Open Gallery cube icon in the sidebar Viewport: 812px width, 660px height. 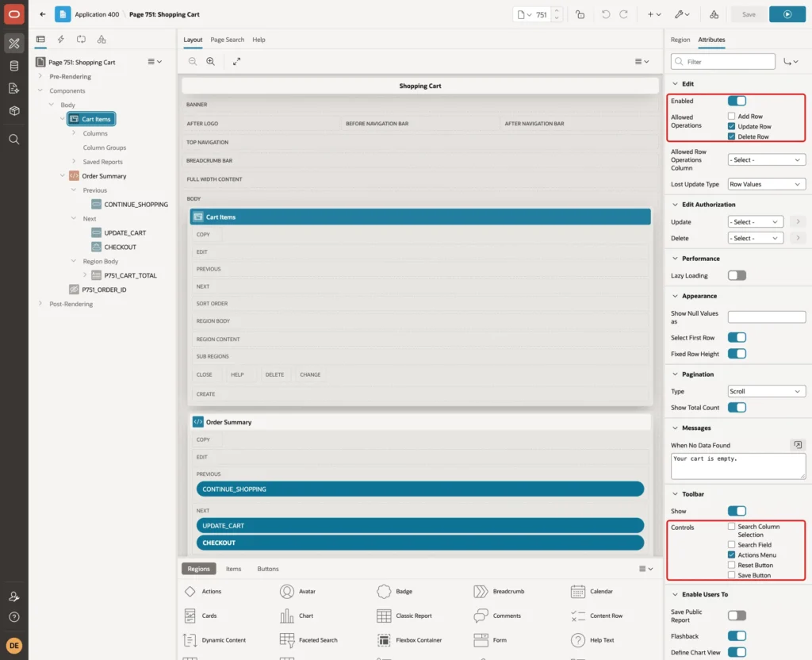pyautogui.click(x=14, y=110)
